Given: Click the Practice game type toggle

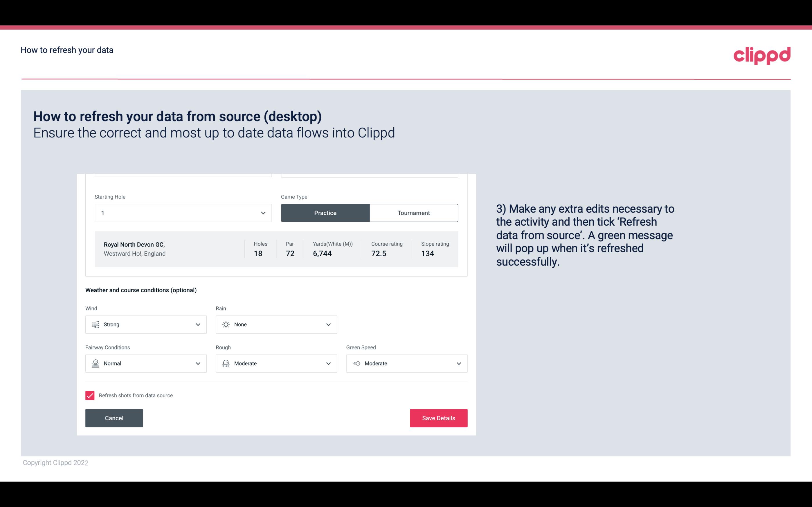Looking at the screenshot, I should 325,213.
